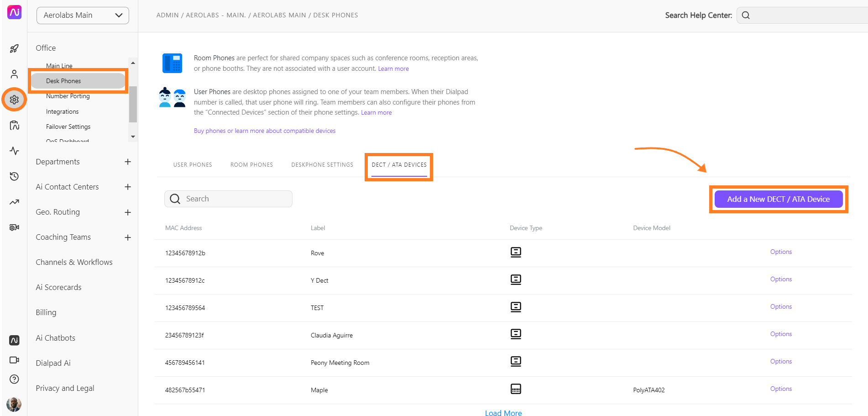Open Options for the Y Dect device
Image resolution: width=868 pixels, height=416 pixels.
point(781,279)
